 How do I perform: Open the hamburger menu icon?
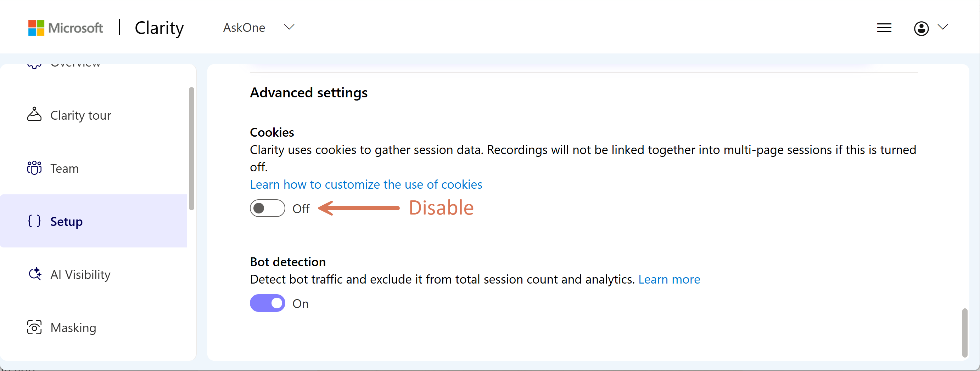(884, 28)
